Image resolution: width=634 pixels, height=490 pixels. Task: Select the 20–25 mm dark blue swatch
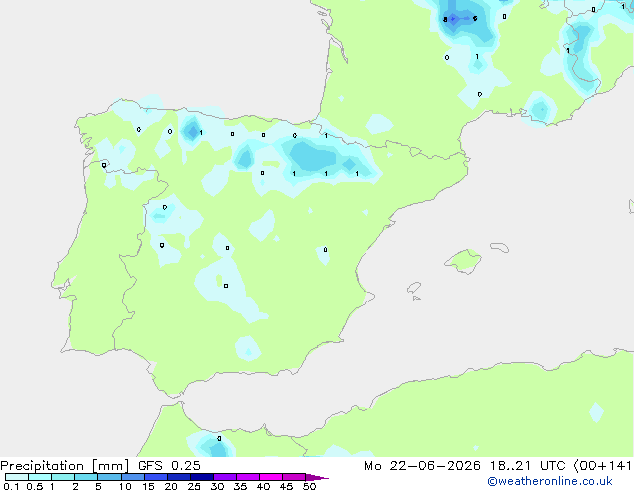pyautogui.click(x=179, y=477)
